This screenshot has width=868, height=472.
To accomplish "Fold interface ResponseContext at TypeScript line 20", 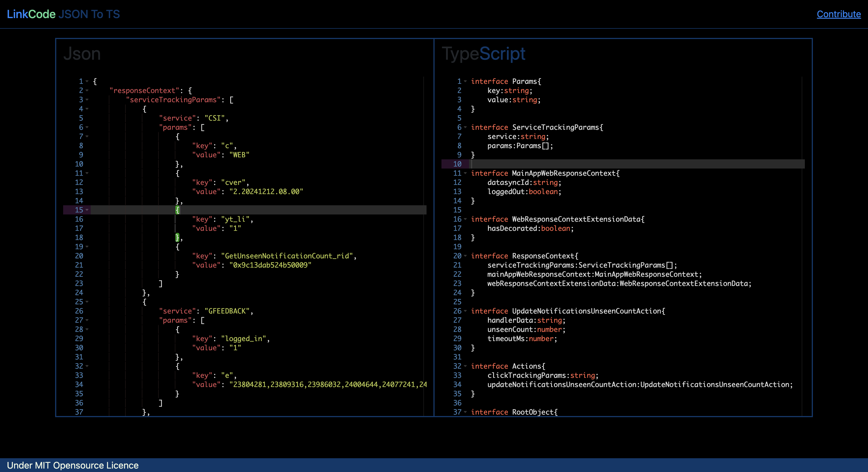I will pyautogui.click(x=465, y=256).
